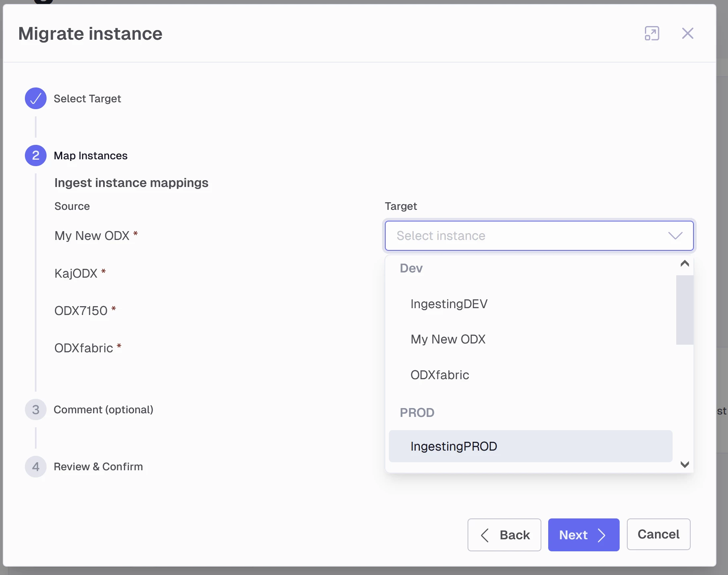Proceed with the Next button
The width and height of the screenshot is (728, 575).
[584, 535]
